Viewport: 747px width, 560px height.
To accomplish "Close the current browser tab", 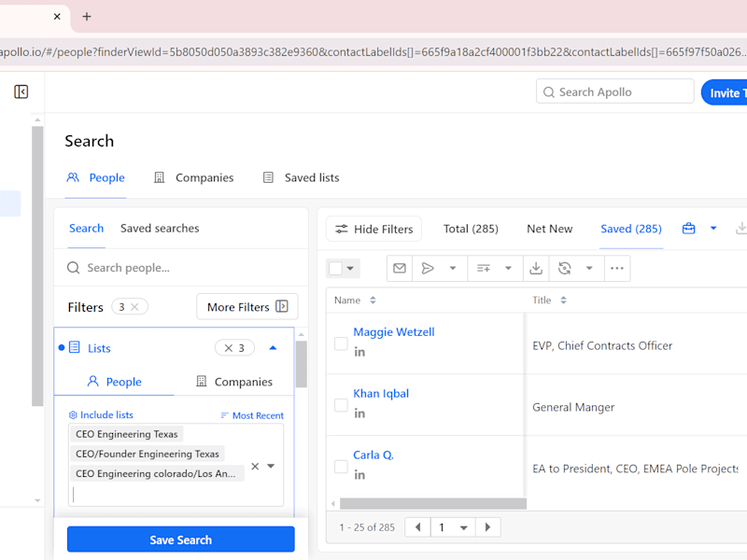I will 57,17.
